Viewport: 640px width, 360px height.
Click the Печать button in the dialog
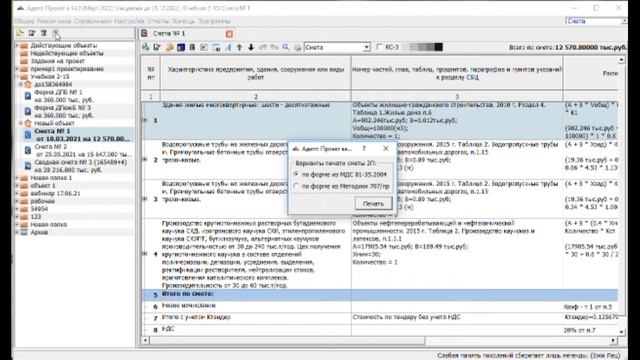[x=373, y=203]
